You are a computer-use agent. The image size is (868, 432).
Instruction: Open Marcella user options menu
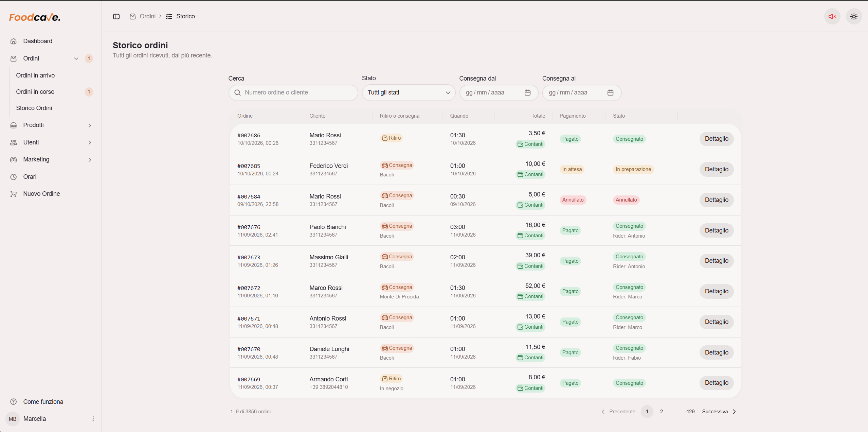click(x=93, y=419)
